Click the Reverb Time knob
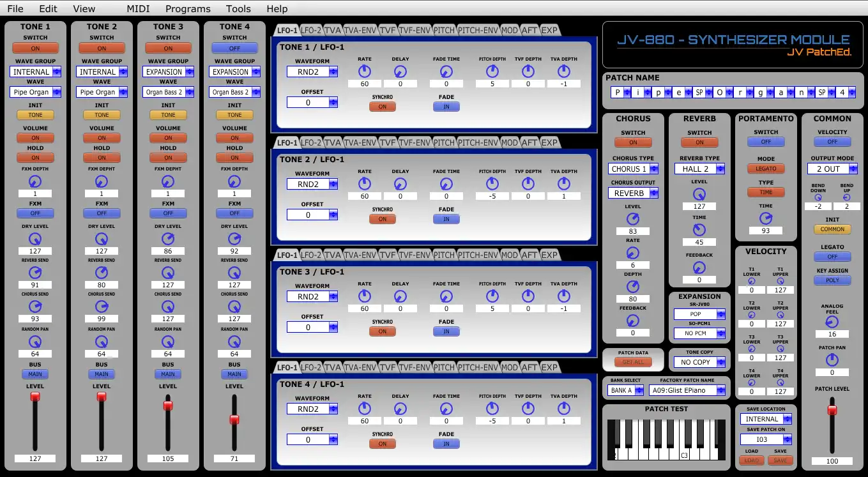The height and width of the screenshot is (477, 868). [x=699, y=230]
